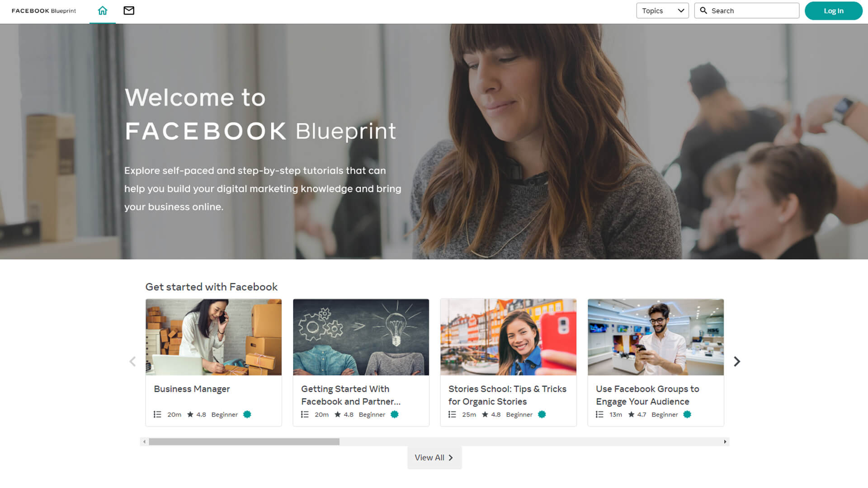868x488 pixels.
Task: Click Getting Started card star icon
Action: click(x=338, y=414)
